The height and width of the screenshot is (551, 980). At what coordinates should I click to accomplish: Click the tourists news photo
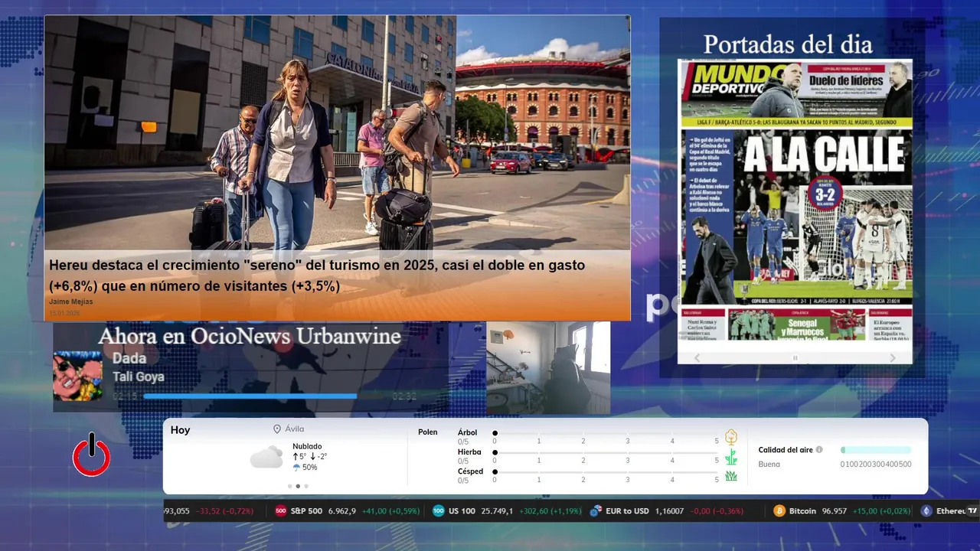337,134
